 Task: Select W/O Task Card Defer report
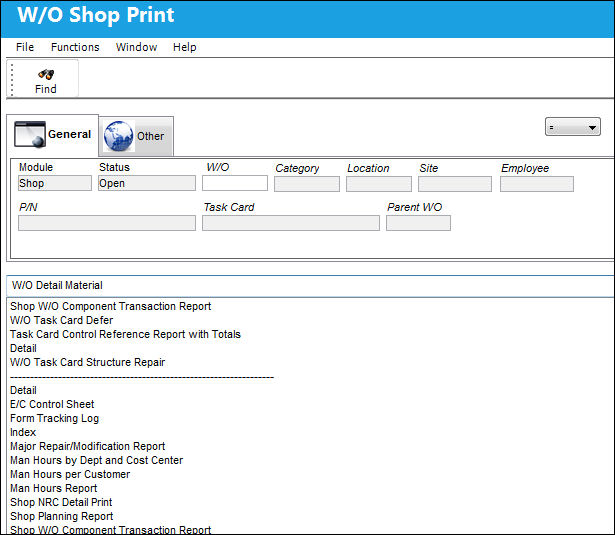[62, 320]
